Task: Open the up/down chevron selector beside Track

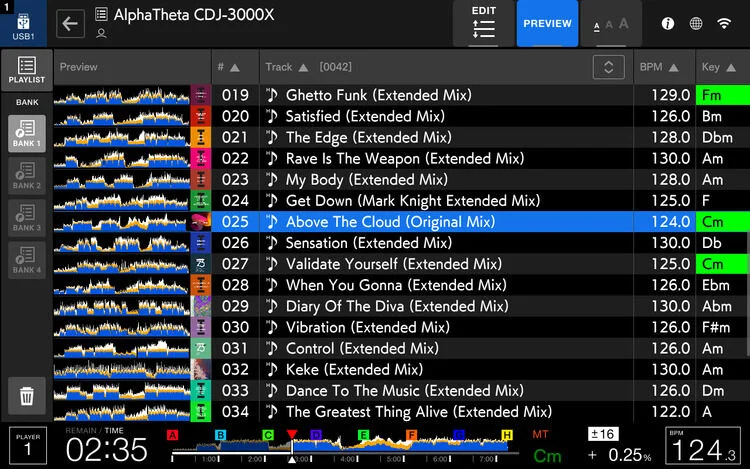Action: click(608, 67)
